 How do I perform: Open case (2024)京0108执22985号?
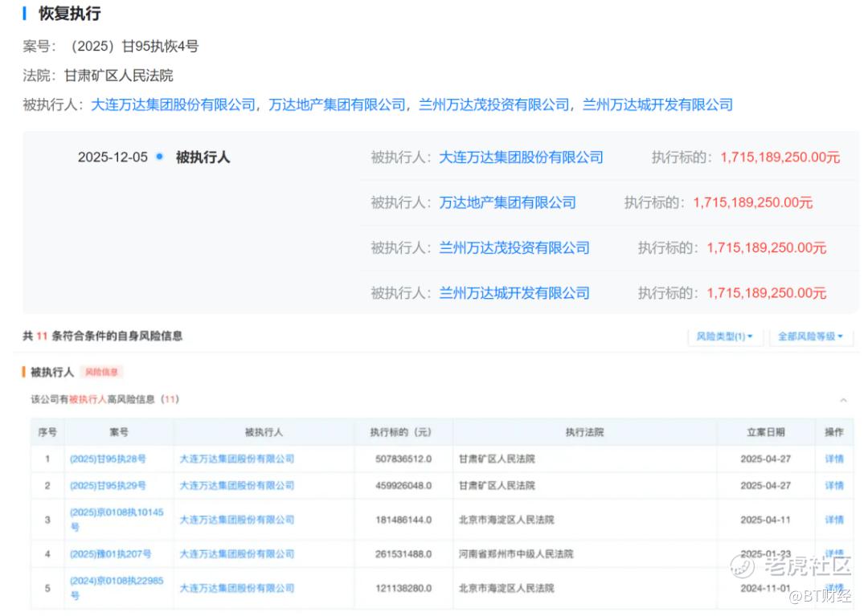(x=117, y=588)
